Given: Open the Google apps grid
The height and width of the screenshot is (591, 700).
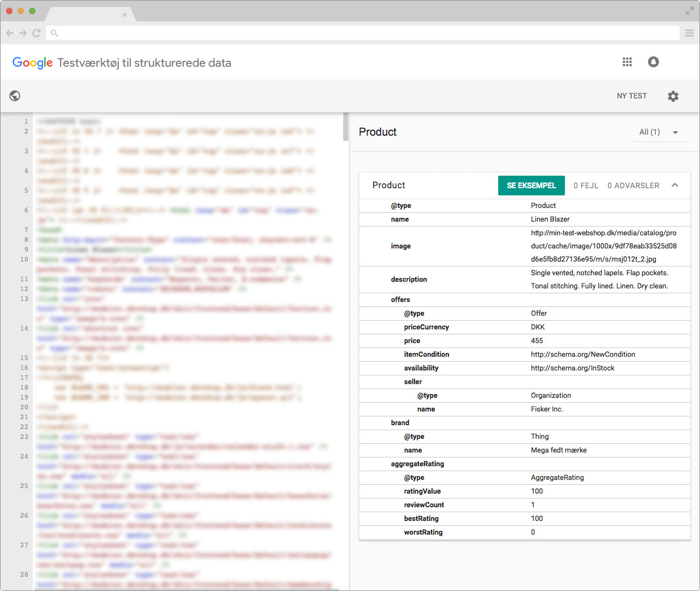Looking at the screenshot, I should coord(627,62).
